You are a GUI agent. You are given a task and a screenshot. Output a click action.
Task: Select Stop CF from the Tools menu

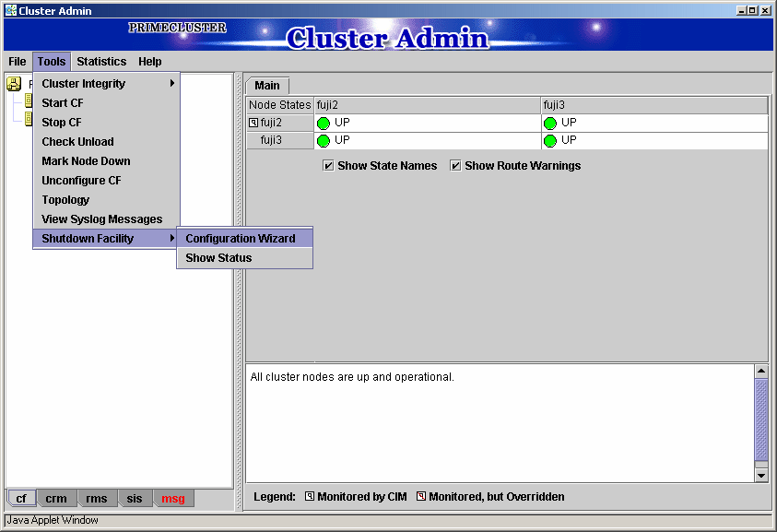click(107, 122)
